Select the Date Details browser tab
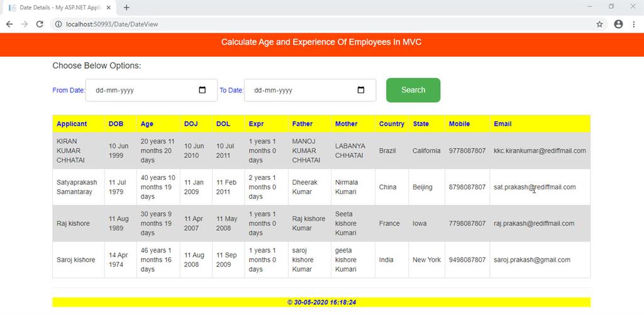Image resolution: width=644 pixels, height=314 pixels. [60, 8]
